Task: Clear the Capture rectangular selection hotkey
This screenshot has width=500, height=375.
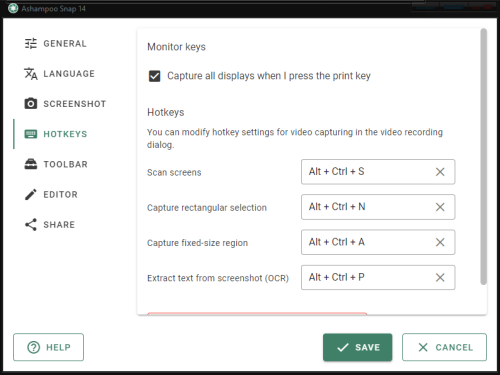Action: click(440, 207)
